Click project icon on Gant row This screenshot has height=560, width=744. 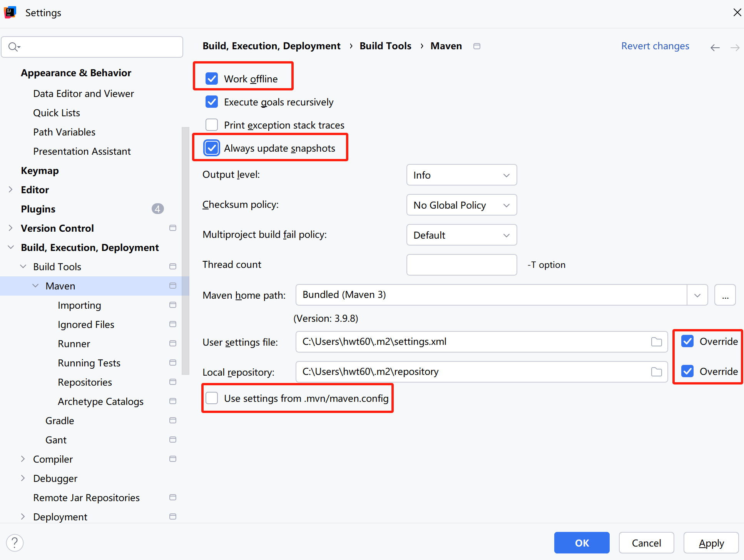[x=173, y=440]
